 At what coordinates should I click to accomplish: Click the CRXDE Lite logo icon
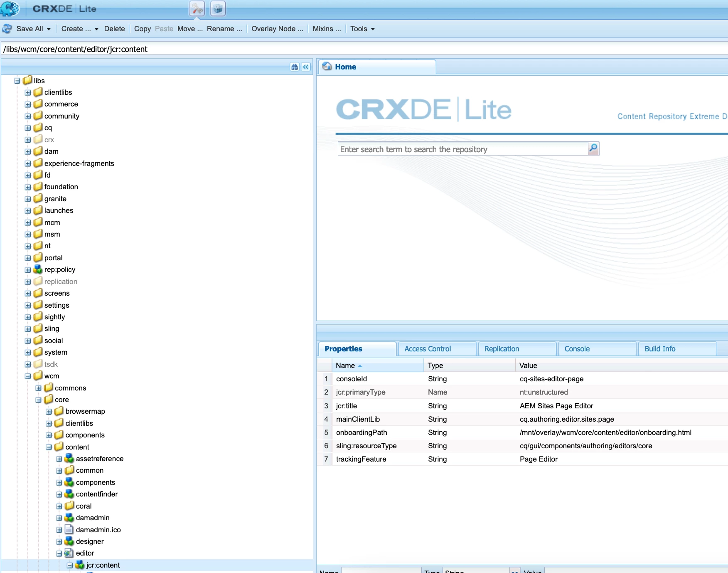[10, 8]
